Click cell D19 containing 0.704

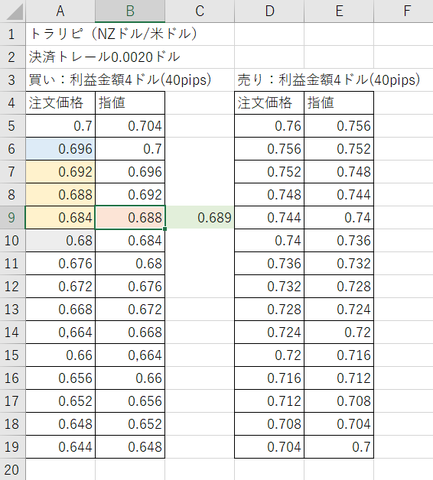tap(269, 447)
